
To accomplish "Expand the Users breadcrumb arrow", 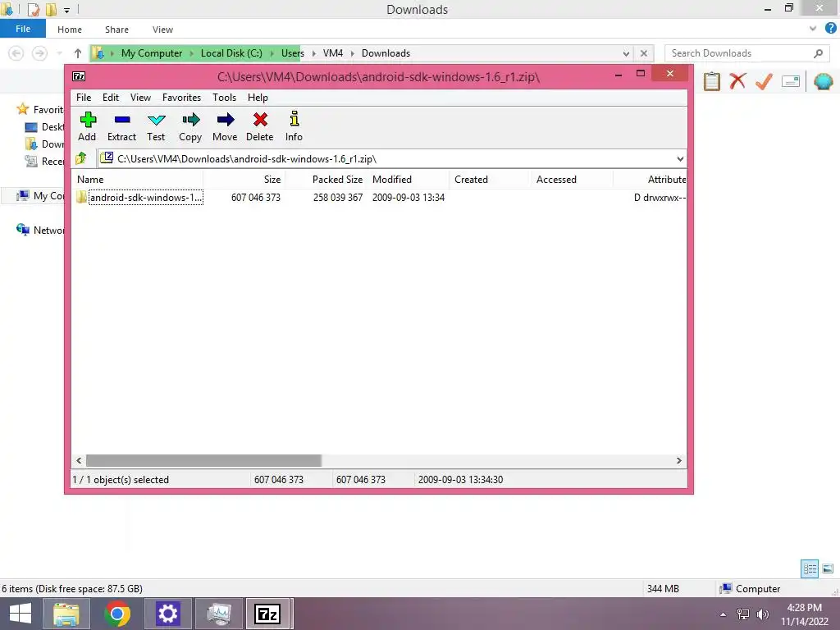I will pos(314,53).
